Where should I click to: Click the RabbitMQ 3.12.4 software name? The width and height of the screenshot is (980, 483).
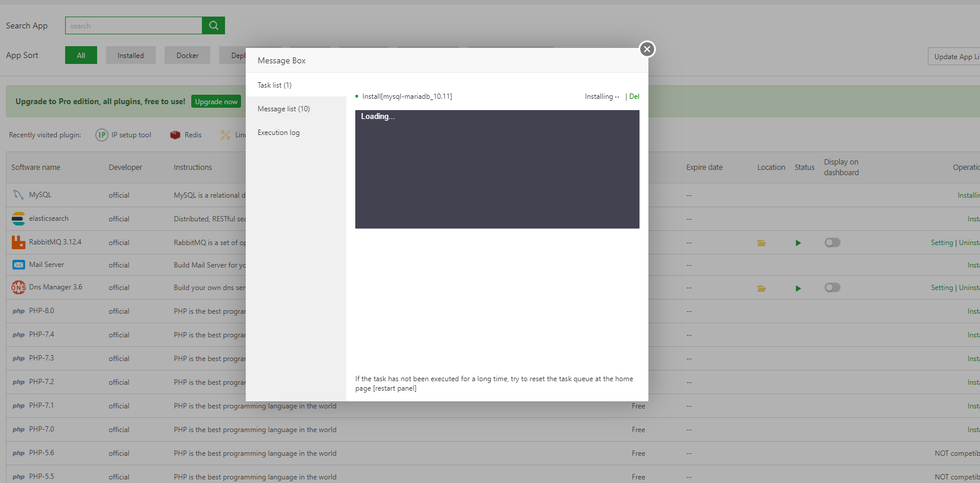pos(55,242)
